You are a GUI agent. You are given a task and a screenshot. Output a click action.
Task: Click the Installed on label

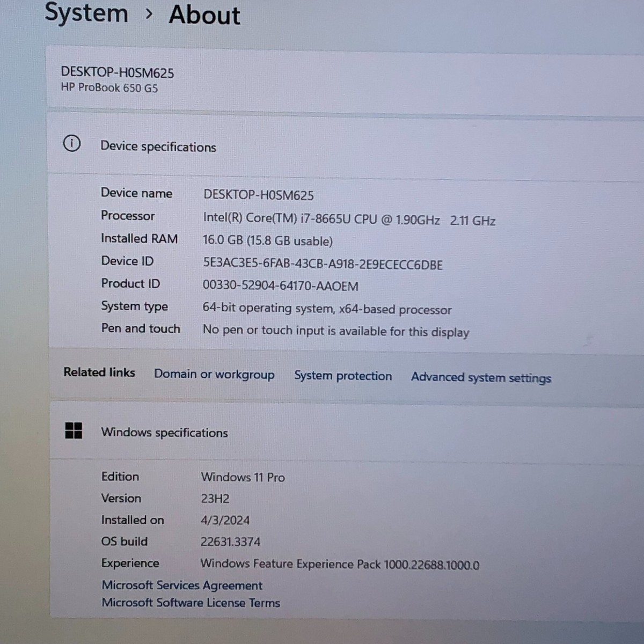[133, 520]
